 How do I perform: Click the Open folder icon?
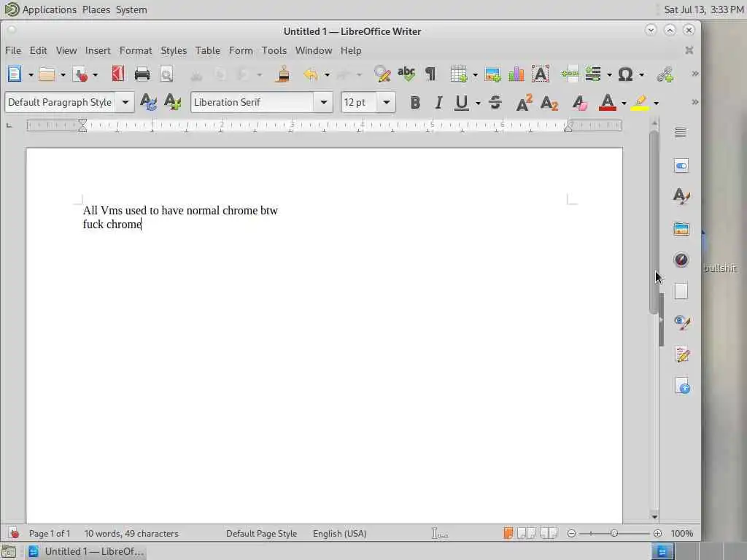(47, 74)
